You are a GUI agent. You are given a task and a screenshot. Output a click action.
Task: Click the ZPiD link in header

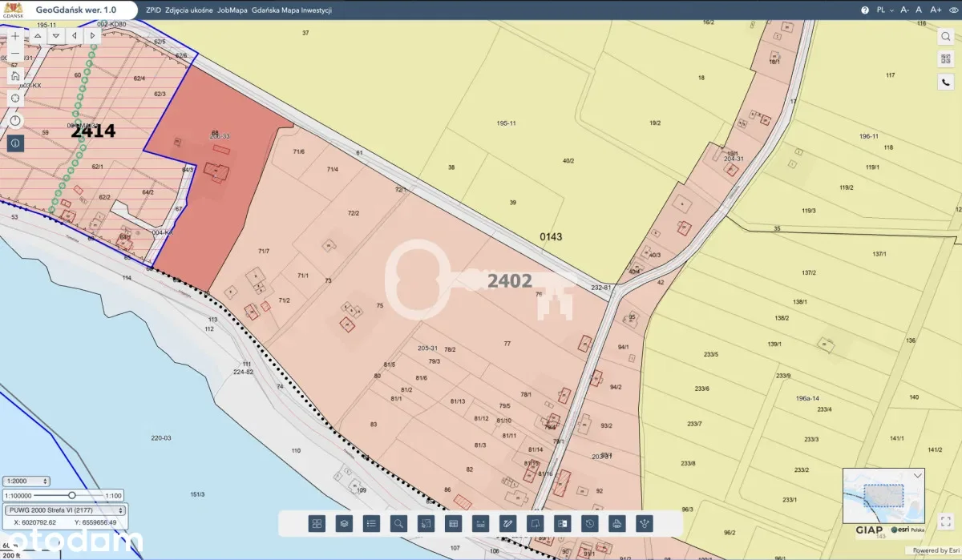pyautogui.click(x=153, y=10)
